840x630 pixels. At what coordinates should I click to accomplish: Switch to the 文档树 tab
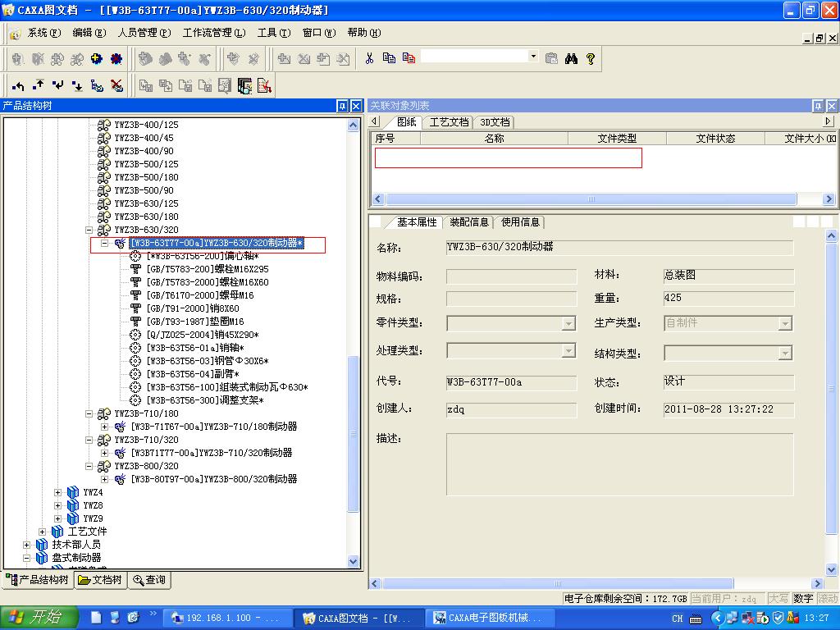click(101, 580)
